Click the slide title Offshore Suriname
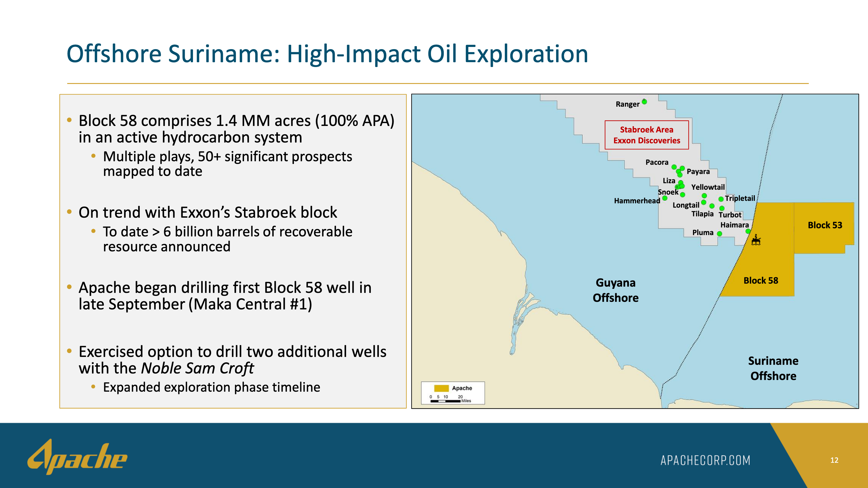 [x=327, y=54]
